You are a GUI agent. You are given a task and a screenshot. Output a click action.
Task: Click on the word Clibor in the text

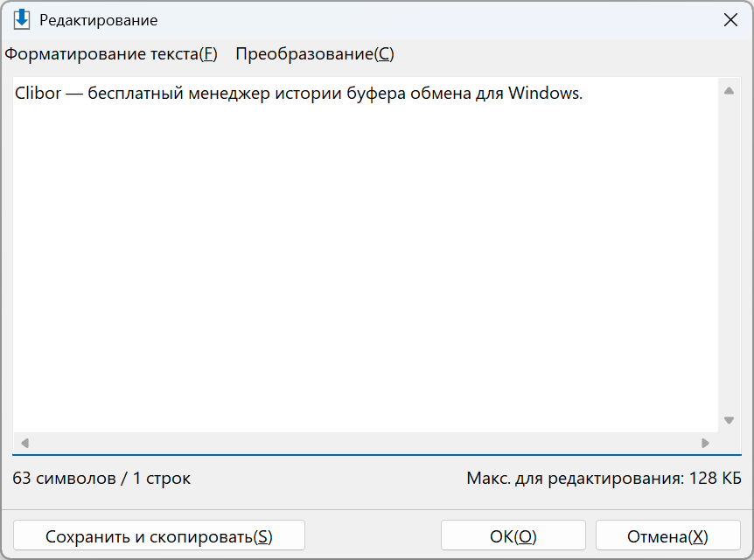click(x=38, y=93)
